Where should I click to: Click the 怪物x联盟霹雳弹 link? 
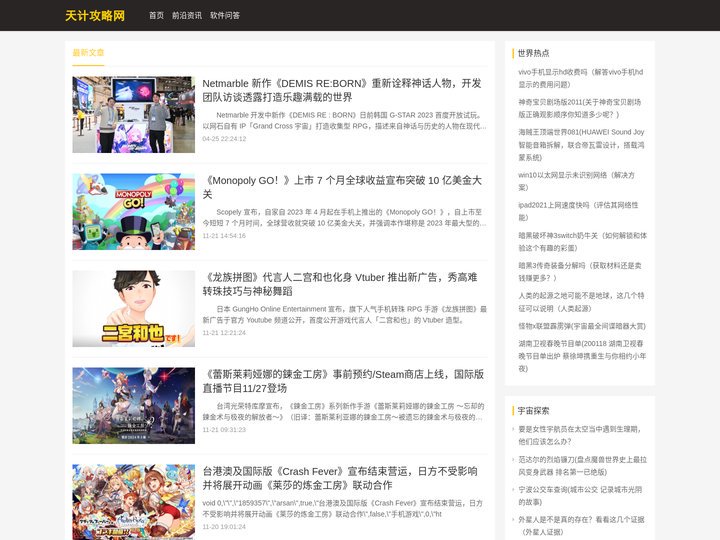[x=582, y=326]
